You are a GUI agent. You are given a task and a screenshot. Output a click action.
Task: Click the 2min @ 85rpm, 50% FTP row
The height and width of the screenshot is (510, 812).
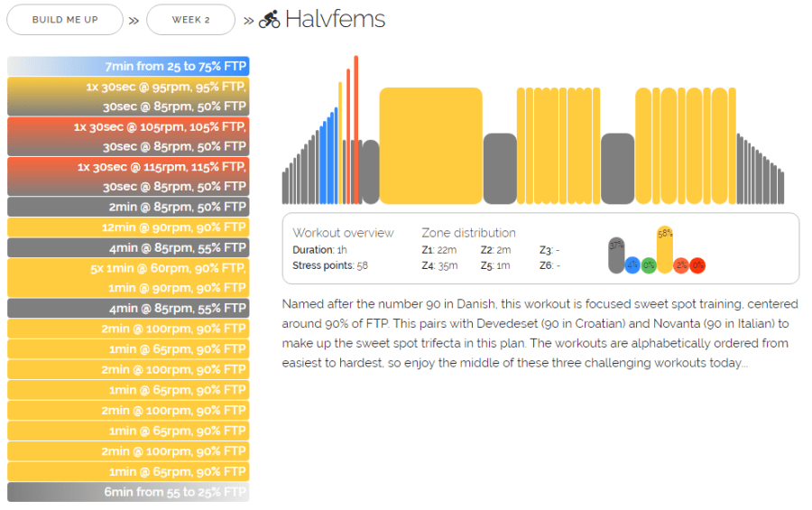128,207
